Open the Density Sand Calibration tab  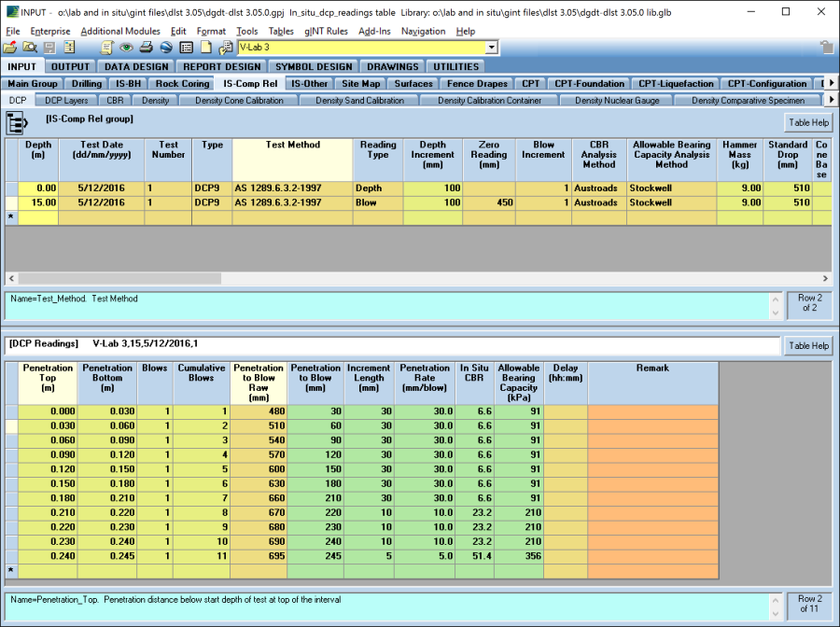click(x=359, y=100)
